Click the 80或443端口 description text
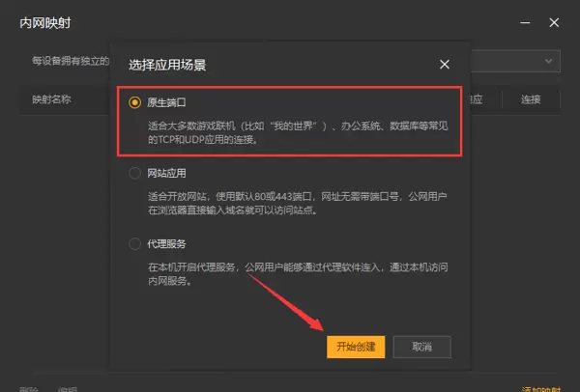Viewport: 580px width, 392px height. pyautogui.click(x=297, y=203)
